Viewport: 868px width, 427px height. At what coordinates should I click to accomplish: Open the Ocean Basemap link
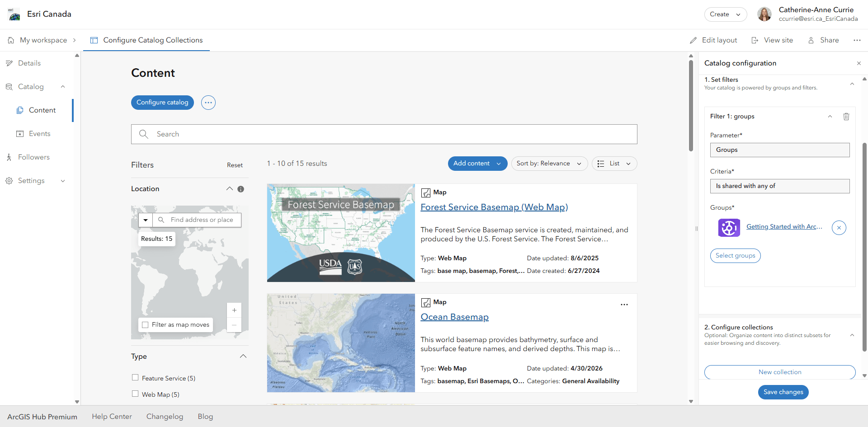455,317
